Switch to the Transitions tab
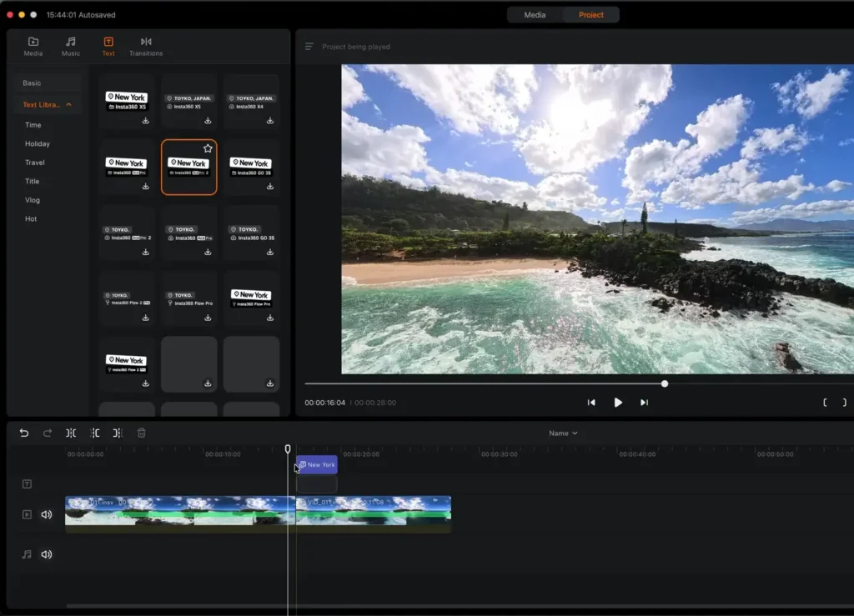Image resolution: width=854 pixels, height=616 pixels. [146, 47]
